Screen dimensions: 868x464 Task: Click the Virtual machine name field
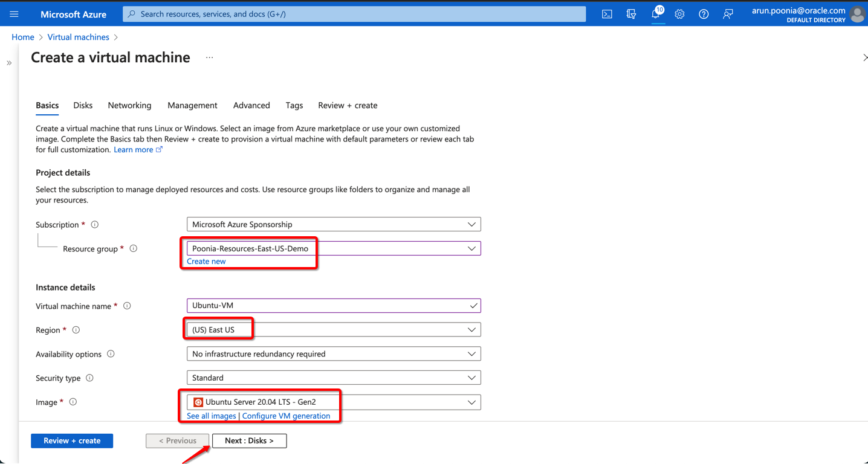(326, 306)
